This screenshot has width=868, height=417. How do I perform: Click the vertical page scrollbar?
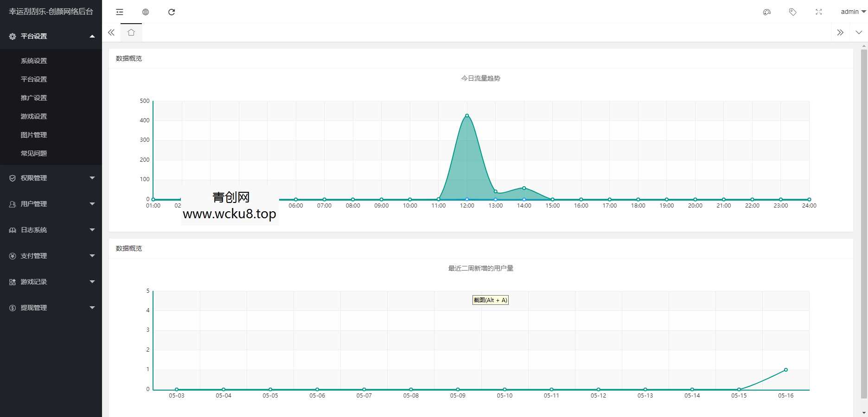pos(864,222)
